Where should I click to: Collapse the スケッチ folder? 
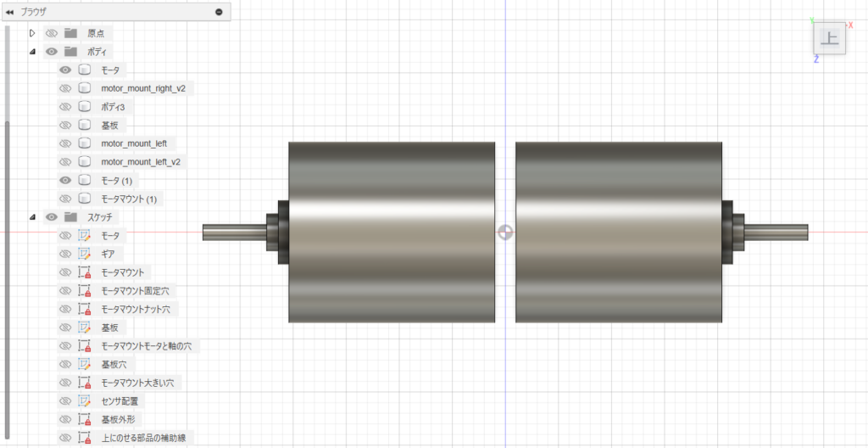[32, 217]
